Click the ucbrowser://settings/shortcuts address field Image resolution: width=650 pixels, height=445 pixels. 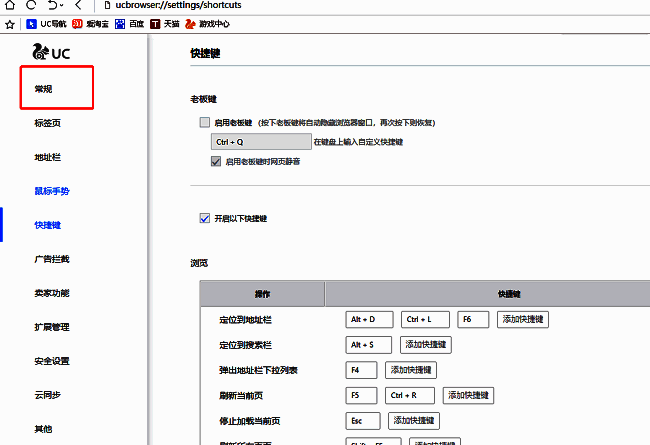coord(178,5)
